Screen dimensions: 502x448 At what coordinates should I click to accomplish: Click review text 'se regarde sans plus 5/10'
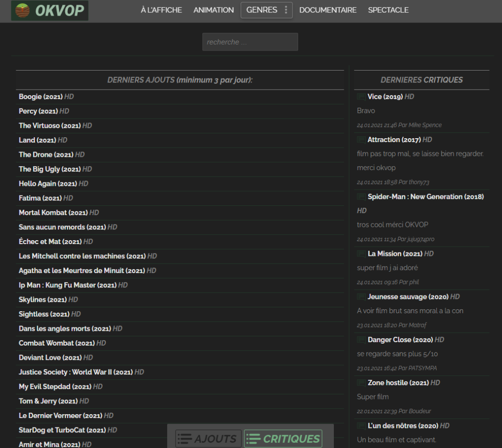coord(397,354)
